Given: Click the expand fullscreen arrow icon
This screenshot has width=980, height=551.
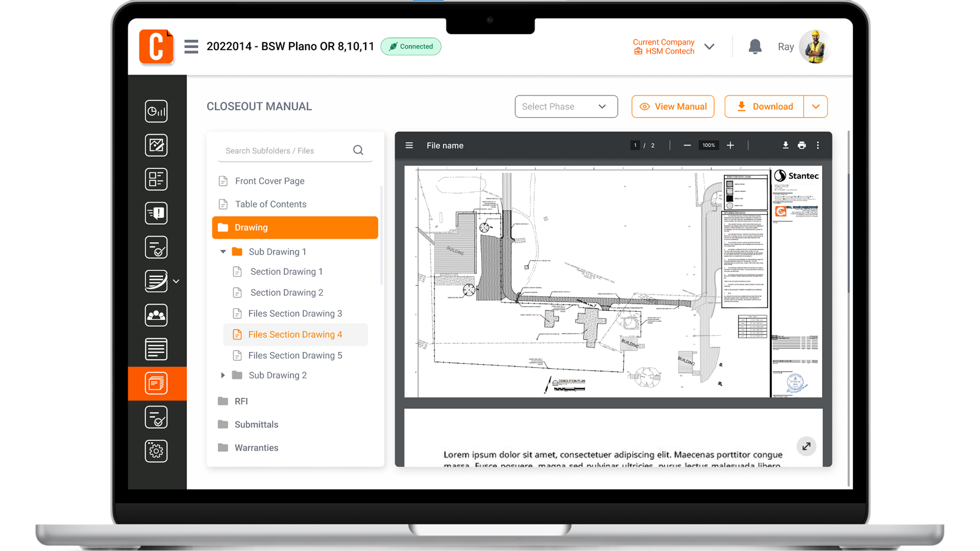Looking at the screenshot, I should 806,446.
